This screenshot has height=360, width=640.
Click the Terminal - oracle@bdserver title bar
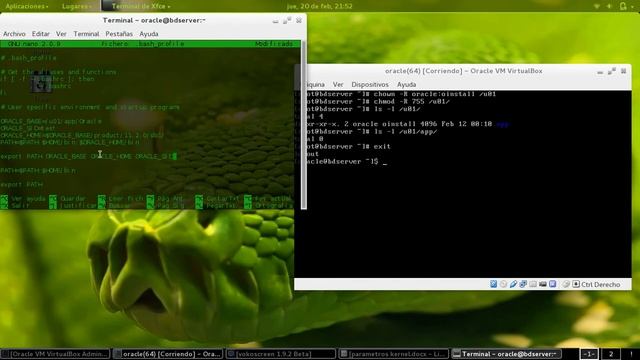coord(154,20)
